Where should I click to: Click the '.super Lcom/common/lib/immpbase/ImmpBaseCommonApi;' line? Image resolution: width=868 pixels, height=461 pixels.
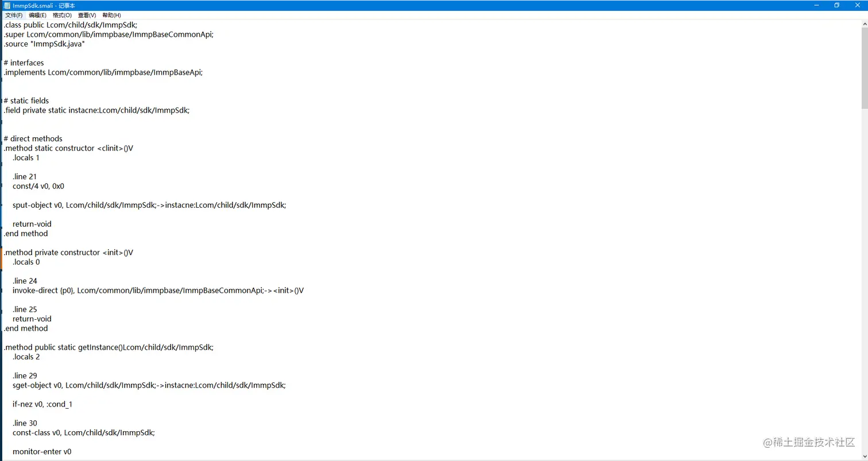(108, 34)
